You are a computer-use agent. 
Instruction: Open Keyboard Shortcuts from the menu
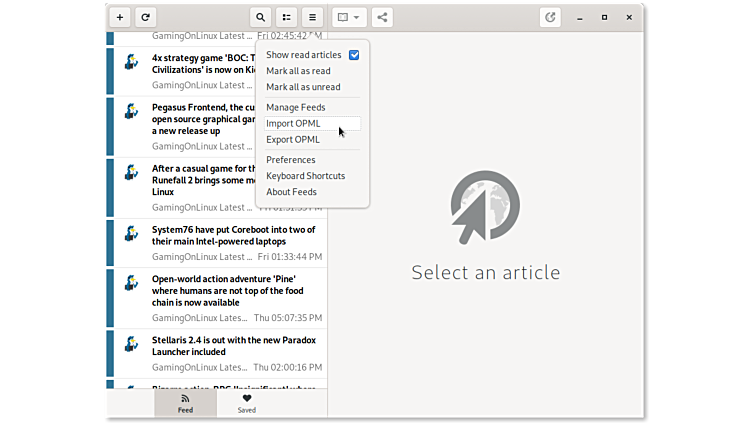click(305, 176)
